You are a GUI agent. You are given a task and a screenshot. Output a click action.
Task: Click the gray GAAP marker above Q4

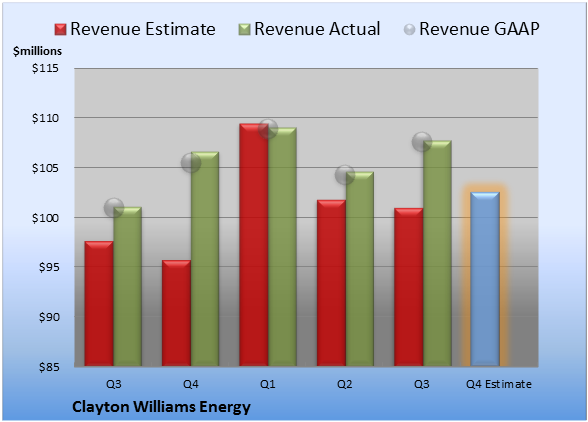point(191,163)
